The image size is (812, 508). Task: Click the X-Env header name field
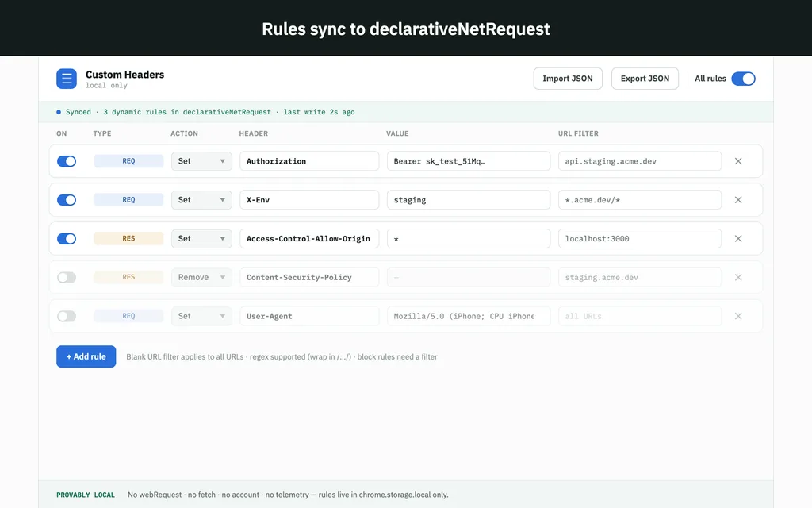pyautogui.click(x=309, y=200)
